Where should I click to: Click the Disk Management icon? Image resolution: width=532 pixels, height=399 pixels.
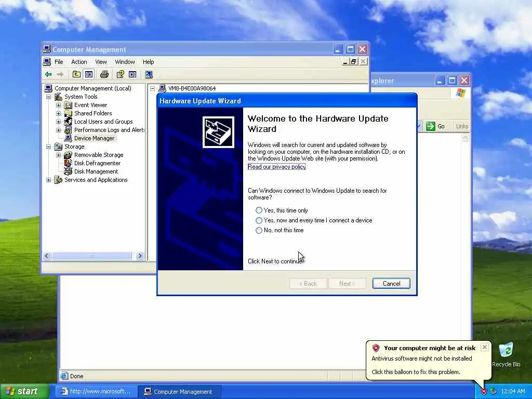pyautogui.click(x=68, y=171)
